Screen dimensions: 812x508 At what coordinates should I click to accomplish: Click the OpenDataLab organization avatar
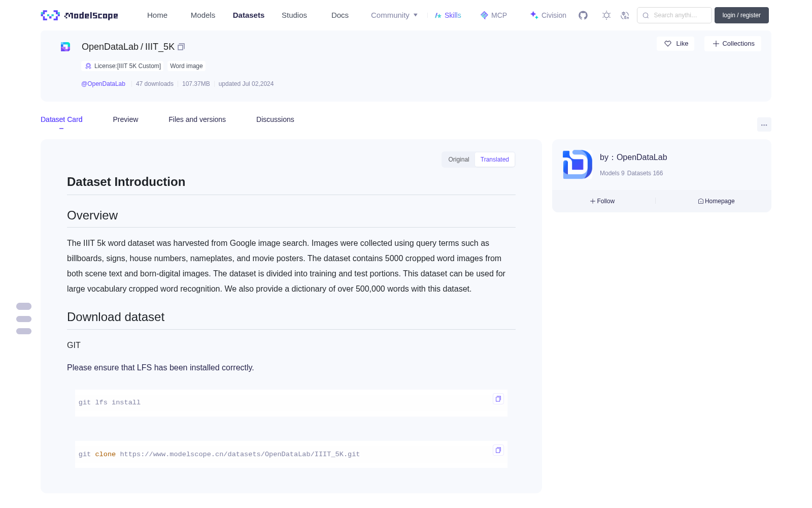pyautogui.click(x=578, y=165)
